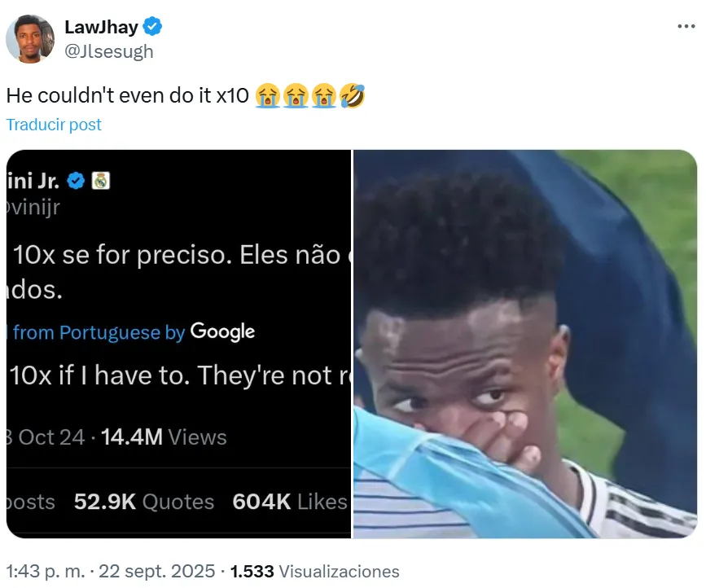706x588 pixels.
Task: Click LawJhay's blue verified badge
Action: 152,27
